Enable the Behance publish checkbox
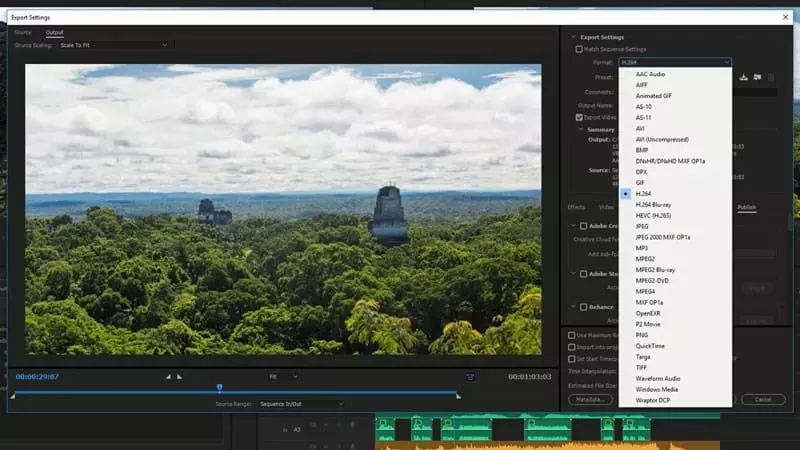This screenshot has height=450, width=800. click(583, 307)
